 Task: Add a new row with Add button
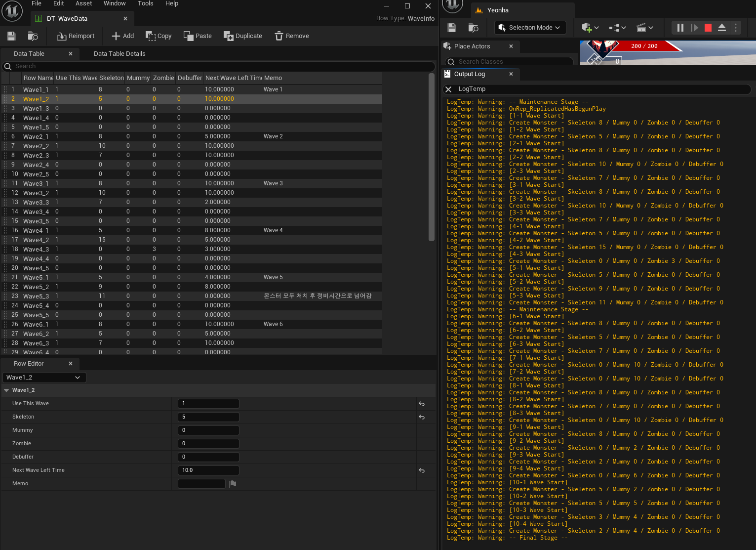pos(123,36)
